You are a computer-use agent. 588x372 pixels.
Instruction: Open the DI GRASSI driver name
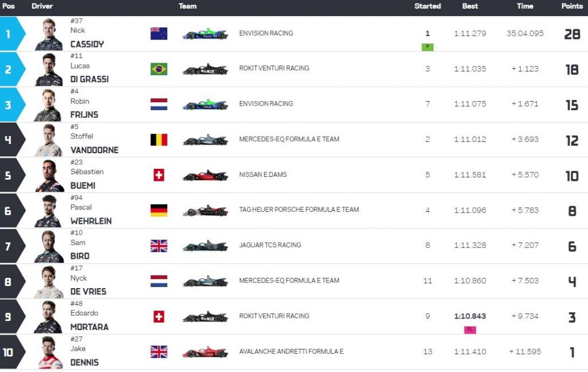tap(90, 79)
